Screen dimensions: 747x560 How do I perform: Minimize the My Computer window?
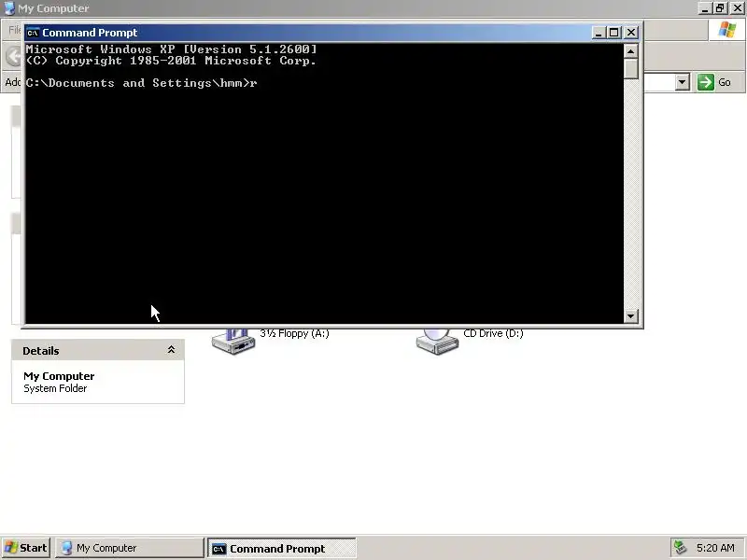click(x=705, y=8)
